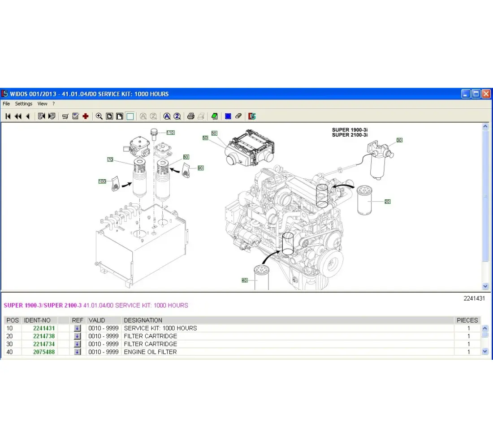Print with the printer icon

pyautogui.click(x=190, y=116)
